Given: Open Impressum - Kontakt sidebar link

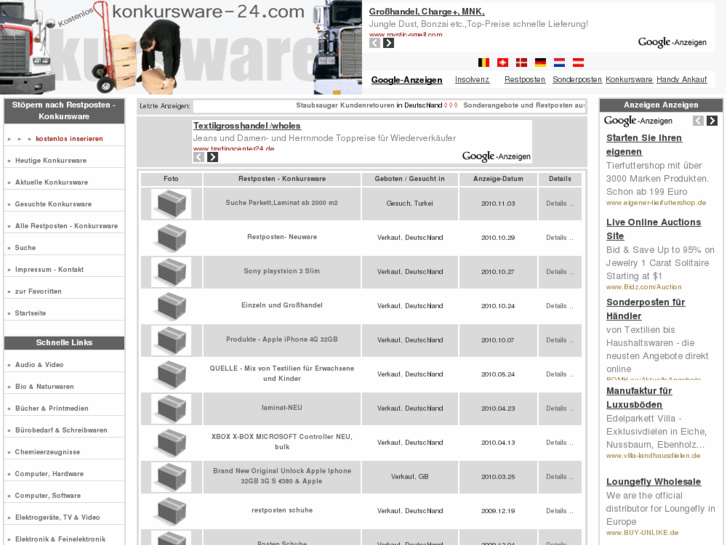Looking at the screenshot, I should [49, 269].
